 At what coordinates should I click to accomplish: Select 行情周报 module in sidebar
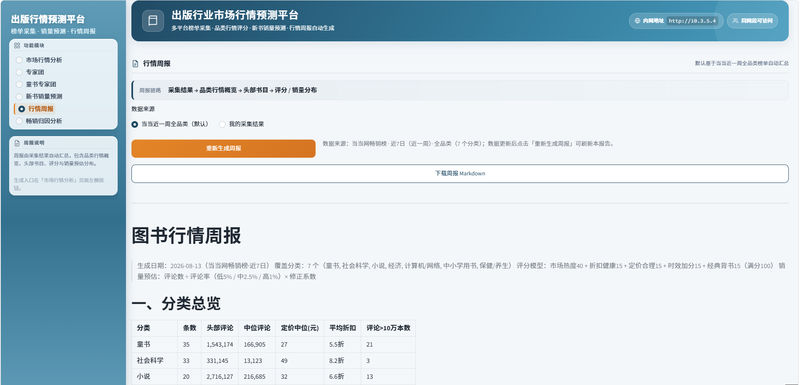36,109
